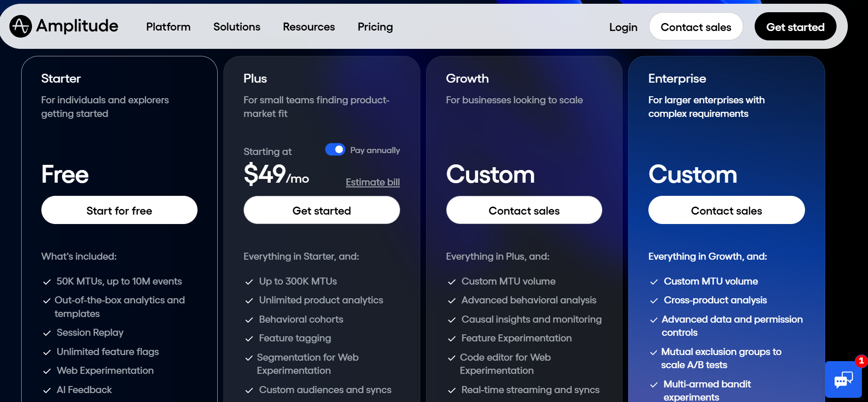Open the chat support widget
The width and height of the screenshot is (868, 402).
843,380
